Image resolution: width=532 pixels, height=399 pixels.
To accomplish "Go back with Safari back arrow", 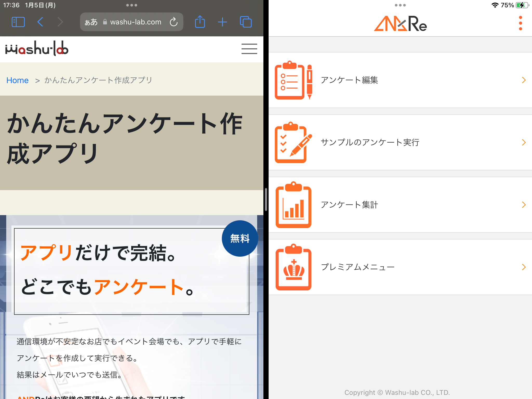I will click(40, 22).
